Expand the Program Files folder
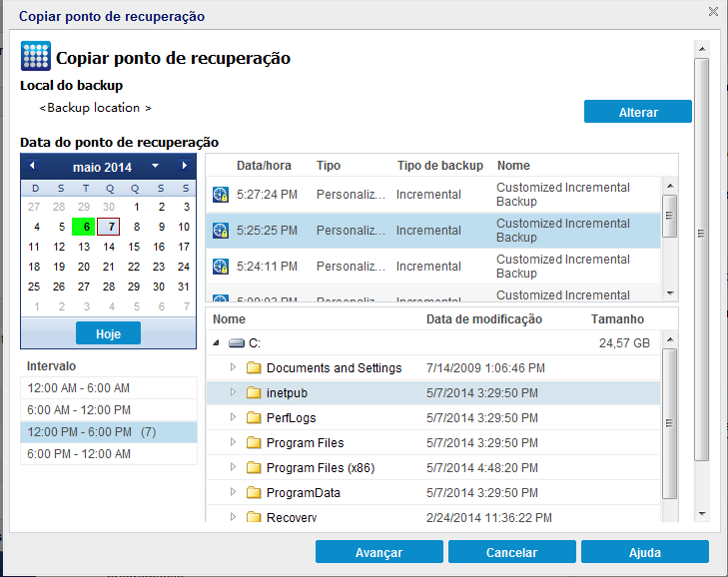Screen dimensions: 728x577 click(233, 442)
